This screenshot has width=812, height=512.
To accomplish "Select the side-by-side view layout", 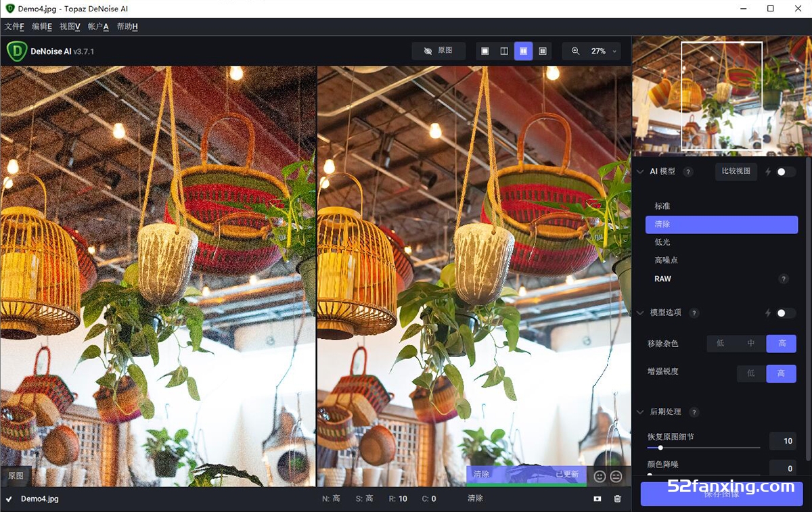I will coord(523,51).
